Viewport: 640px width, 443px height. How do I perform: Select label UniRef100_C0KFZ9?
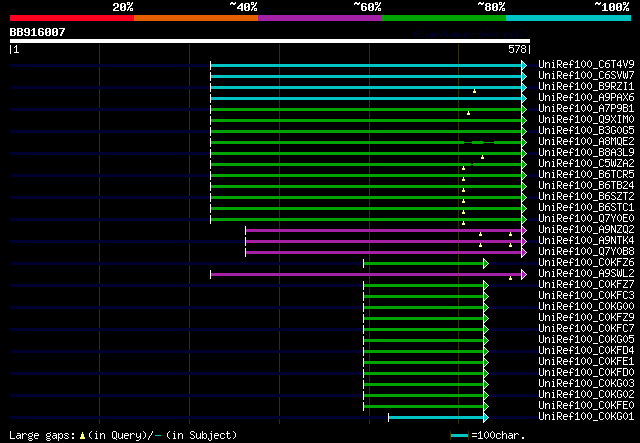coord(586,318)
